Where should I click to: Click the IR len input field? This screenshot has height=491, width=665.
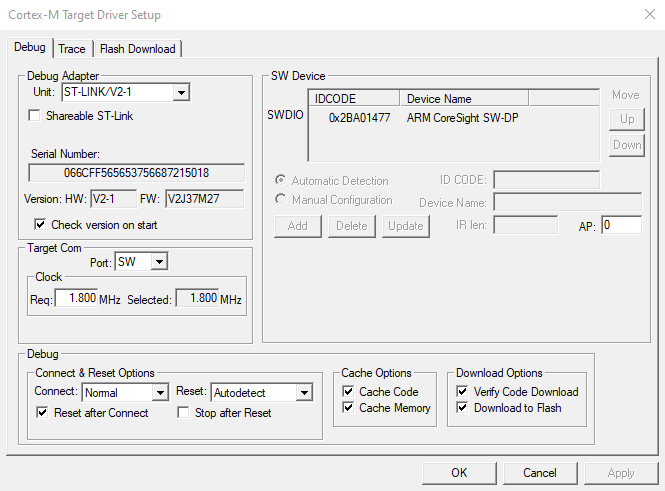click(526, 225)
